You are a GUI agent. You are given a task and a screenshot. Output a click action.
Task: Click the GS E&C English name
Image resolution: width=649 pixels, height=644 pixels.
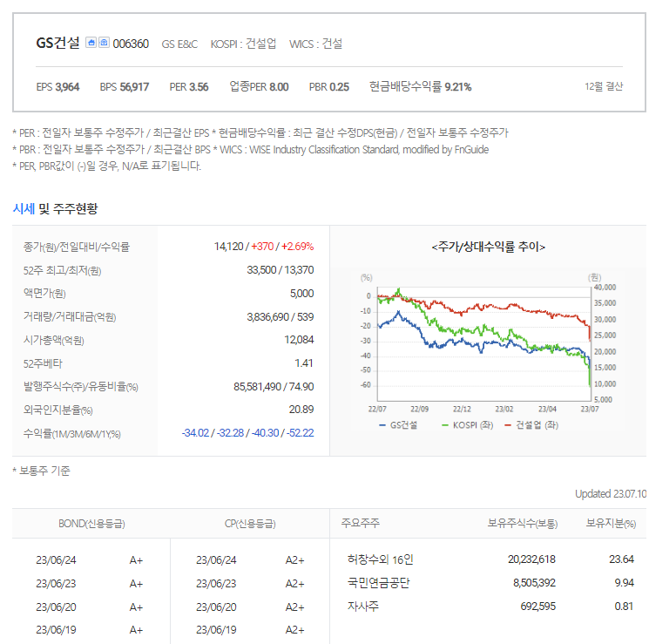(x=179, y=44)
